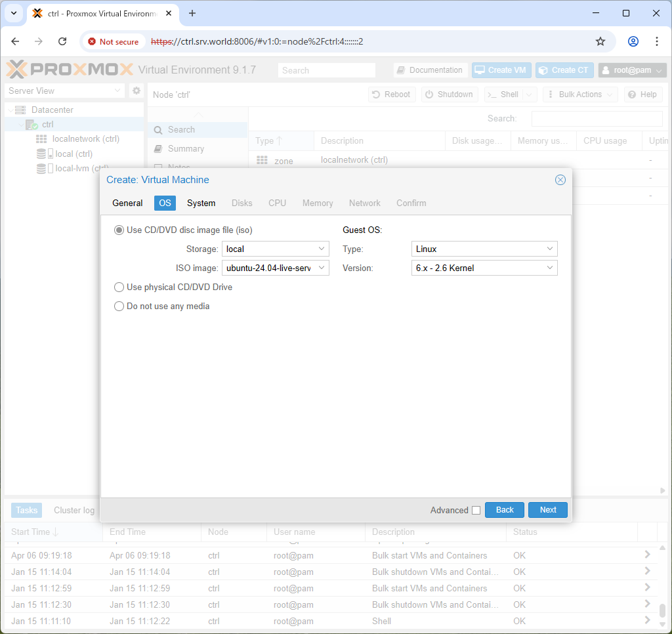The height and width of the screenshot is (634, 672).
Task: Open the ISO image dropdown
Action: [x=276, y=268]
